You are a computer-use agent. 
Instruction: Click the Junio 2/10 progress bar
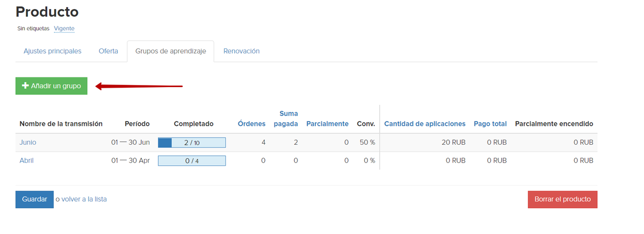pyautogui.click(x=191, y=143)
